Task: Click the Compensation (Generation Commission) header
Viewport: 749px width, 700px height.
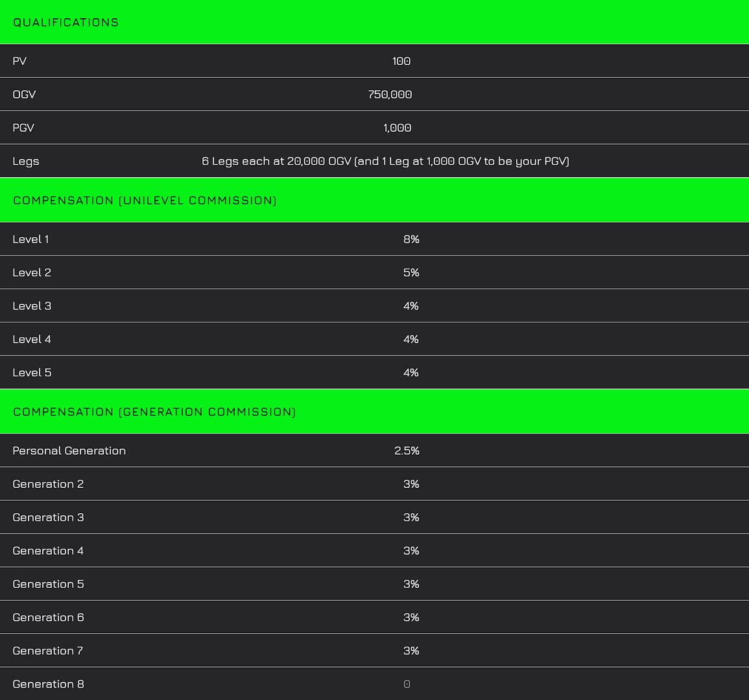Action: click(x=154, y=412)
